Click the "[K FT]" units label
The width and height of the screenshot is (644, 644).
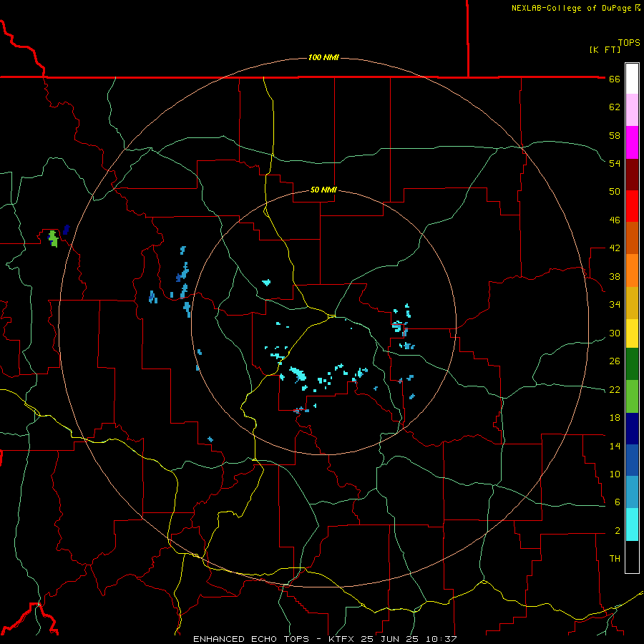(605, 49)
